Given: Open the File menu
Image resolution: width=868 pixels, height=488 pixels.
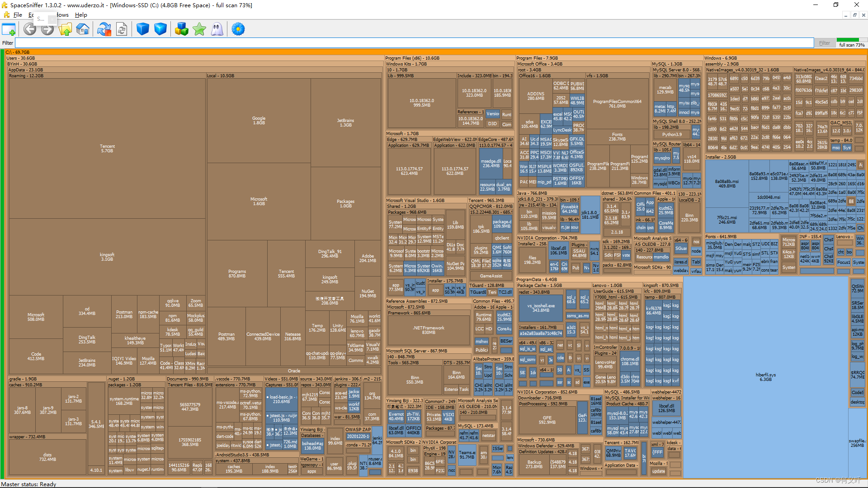Looking at the screenshot, I should 18,15.
